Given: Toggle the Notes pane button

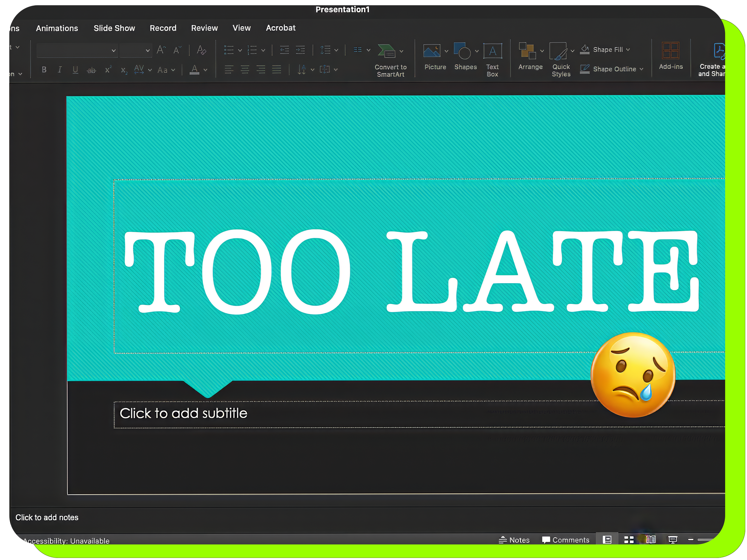Looking at the screenshot, I should [x=514, y=540].
